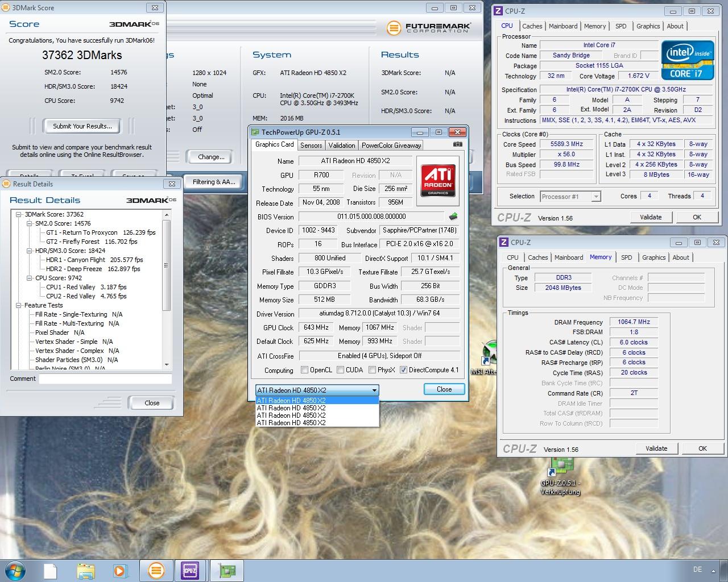
Task: Open Windows Explorer from the taskbar
Action: pyautogui.click(x=85, y=571)
